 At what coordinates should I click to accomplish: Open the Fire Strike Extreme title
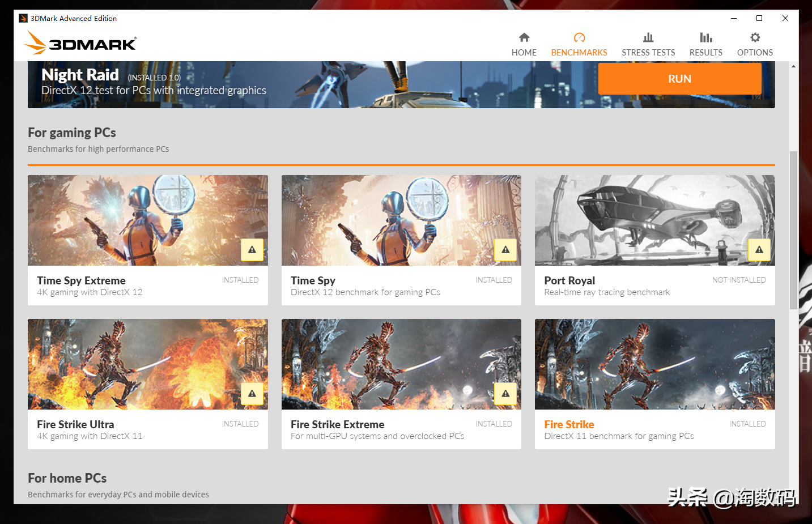337,424
